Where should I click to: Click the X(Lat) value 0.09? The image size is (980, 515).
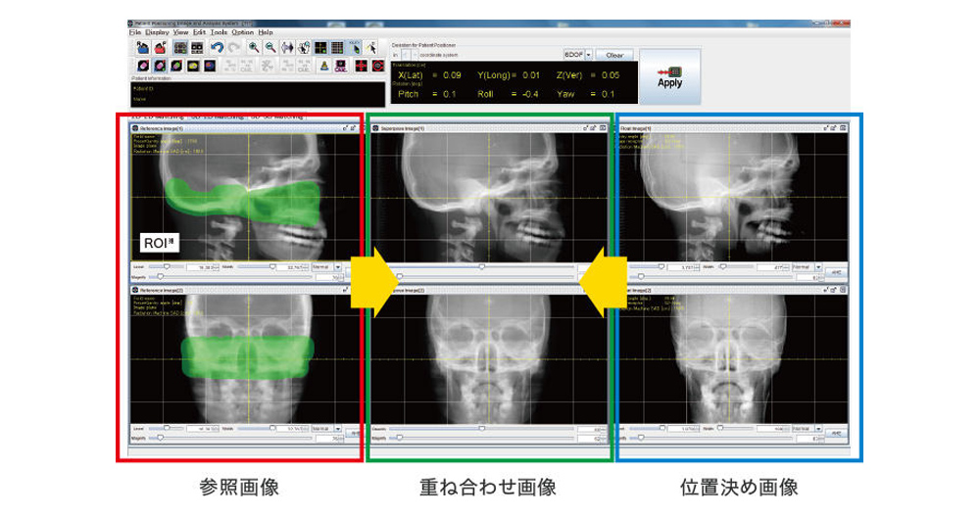coord(452,75)
